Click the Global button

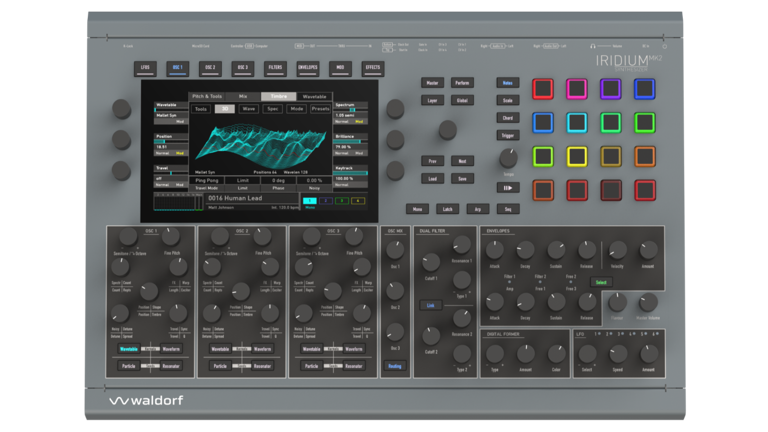click(x=462, y=100)
